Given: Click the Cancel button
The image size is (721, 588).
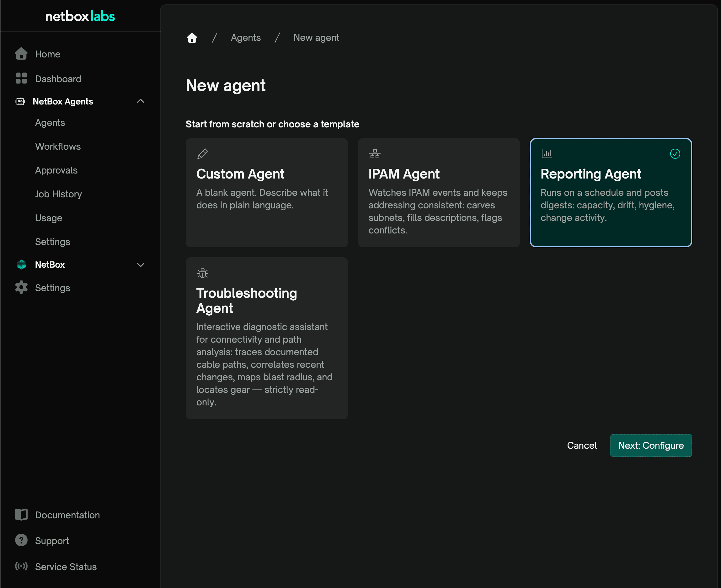Looking at the screenshot, I should point(582,446).
